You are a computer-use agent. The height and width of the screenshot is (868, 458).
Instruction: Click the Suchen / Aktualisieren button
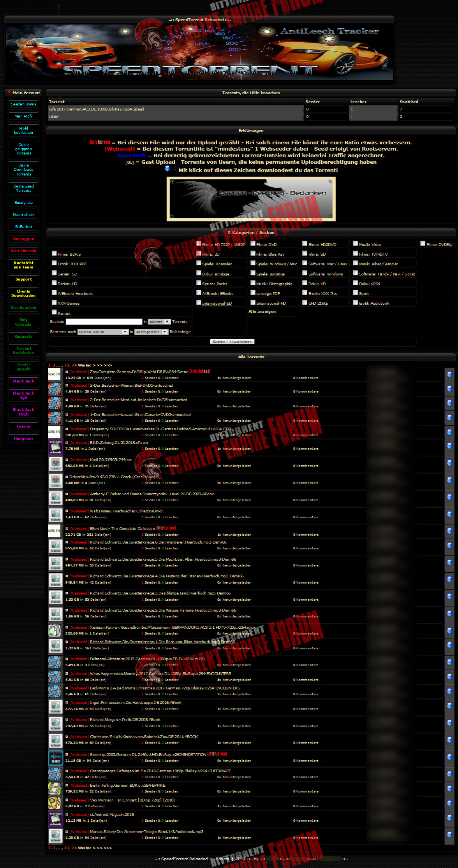232,342
